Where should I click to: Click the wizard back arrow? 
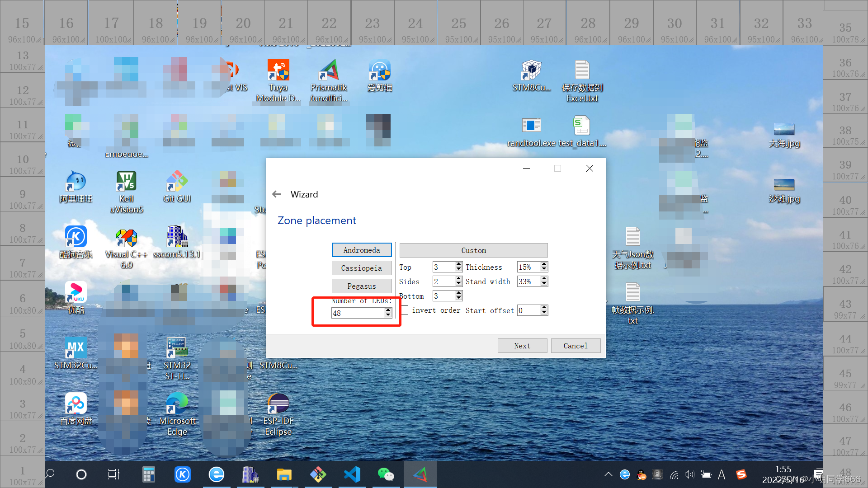click(x=277, y=194)
